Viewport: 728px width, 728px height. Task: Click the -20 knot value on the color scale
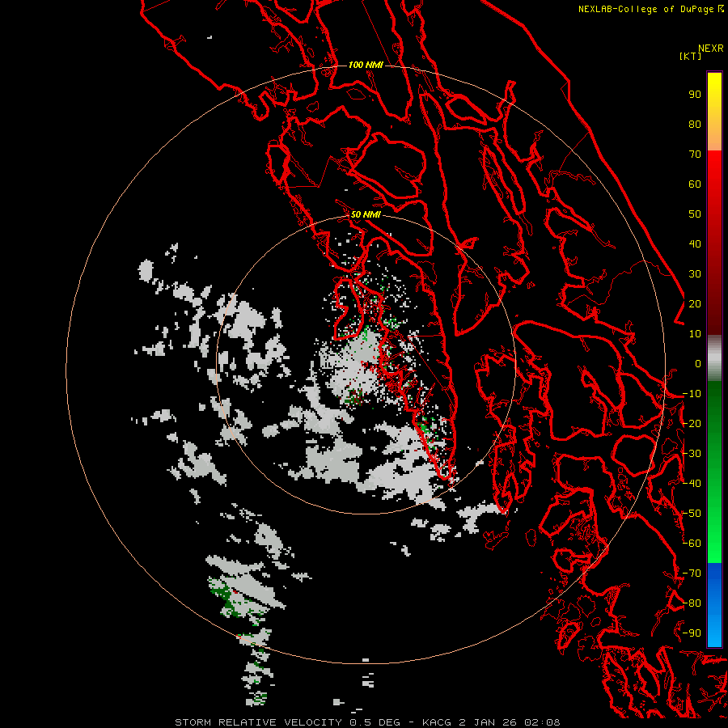[x=692, y=424]
